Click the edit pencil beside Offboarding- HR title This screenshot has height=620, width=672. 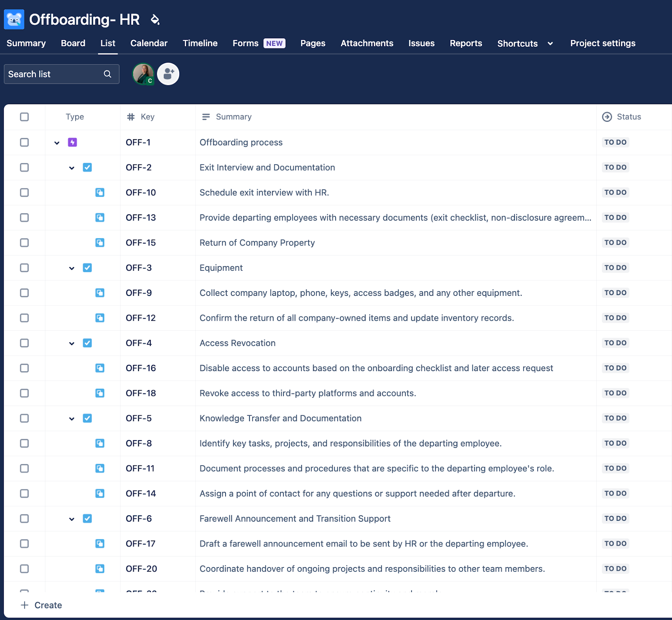click(155, 19)
